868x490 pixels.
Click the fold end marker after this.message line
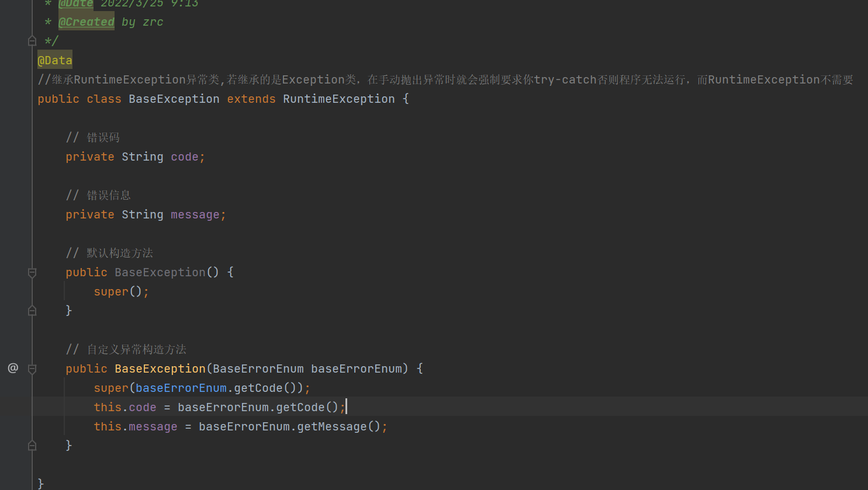(x=32, y=446)
